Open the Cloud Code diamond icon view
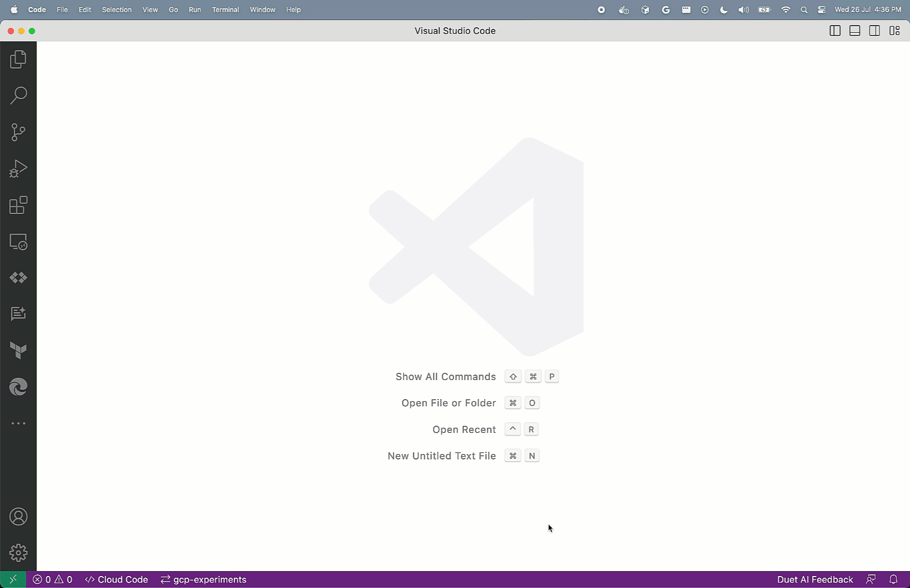This screenshot has width=910, height=588. pos(18,278)
